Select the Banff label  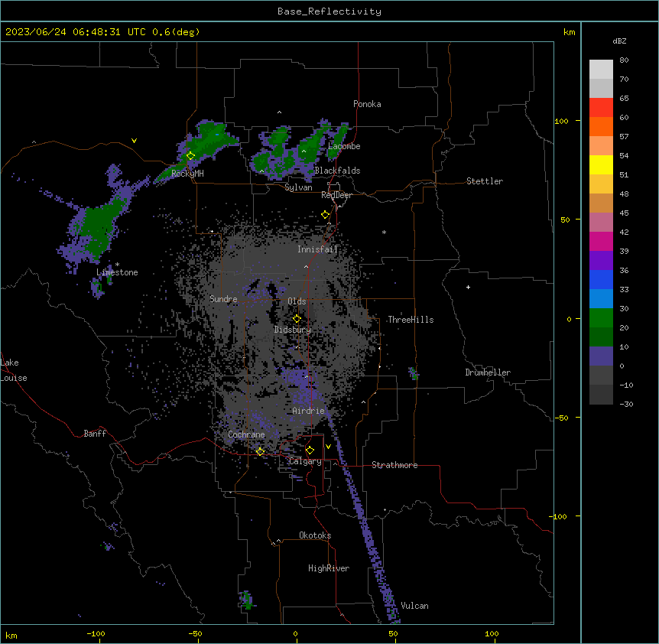95,434
